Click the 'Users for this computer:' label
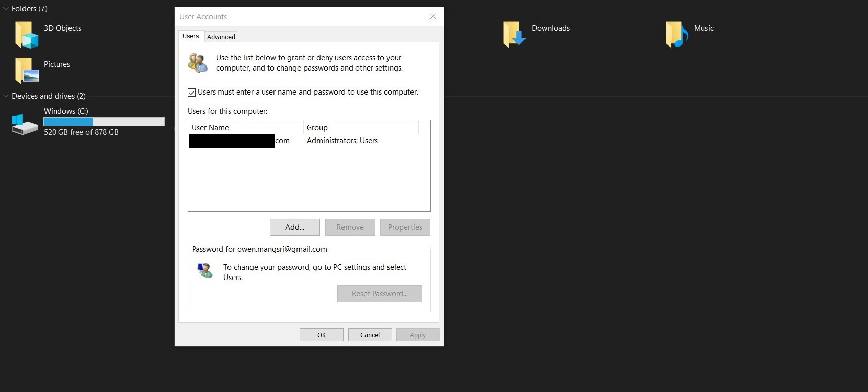The width and height of the screenshot is (868, 392). [227, 111]
